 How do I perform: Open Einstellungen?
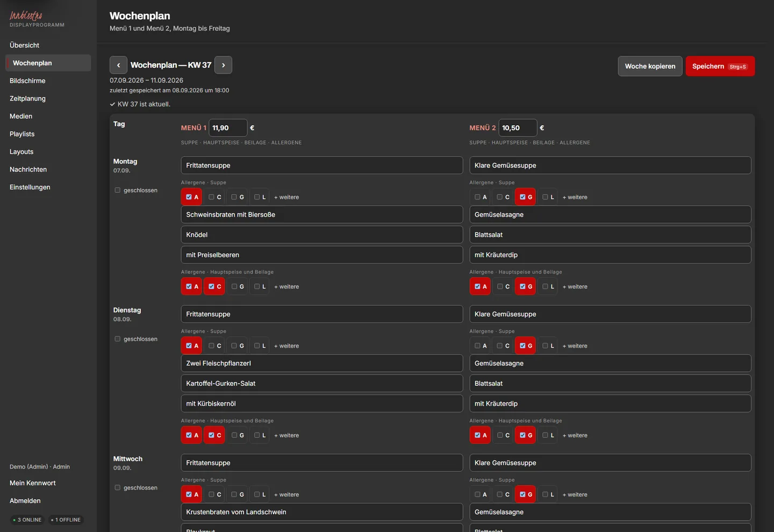click(48, 187)
